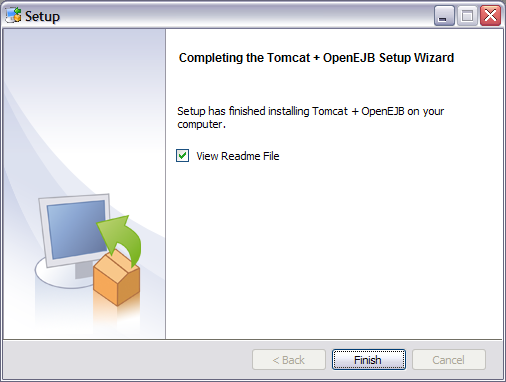Viewport: 506px width, 382px height.
Task: Click the gray button bar beside Back
Action: point(127,360)
